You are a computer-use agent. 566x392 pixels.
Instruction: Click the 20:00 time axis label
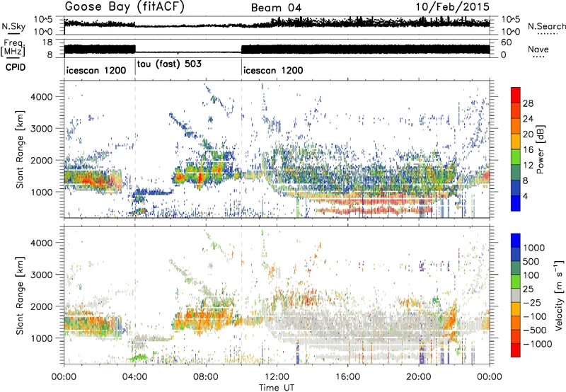point(418,377)
